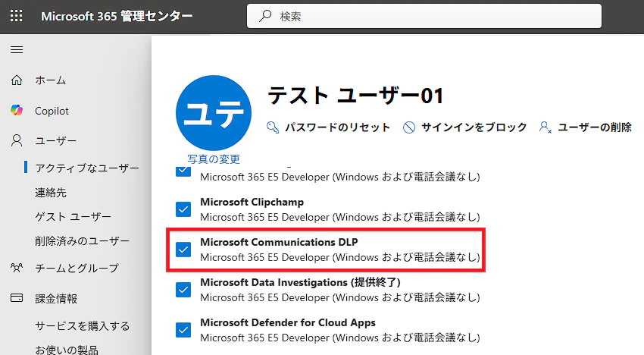This screenshot has height=355, width=644.
Task: Click the チームとグループ people icon
Action: (x=17, y=269)
